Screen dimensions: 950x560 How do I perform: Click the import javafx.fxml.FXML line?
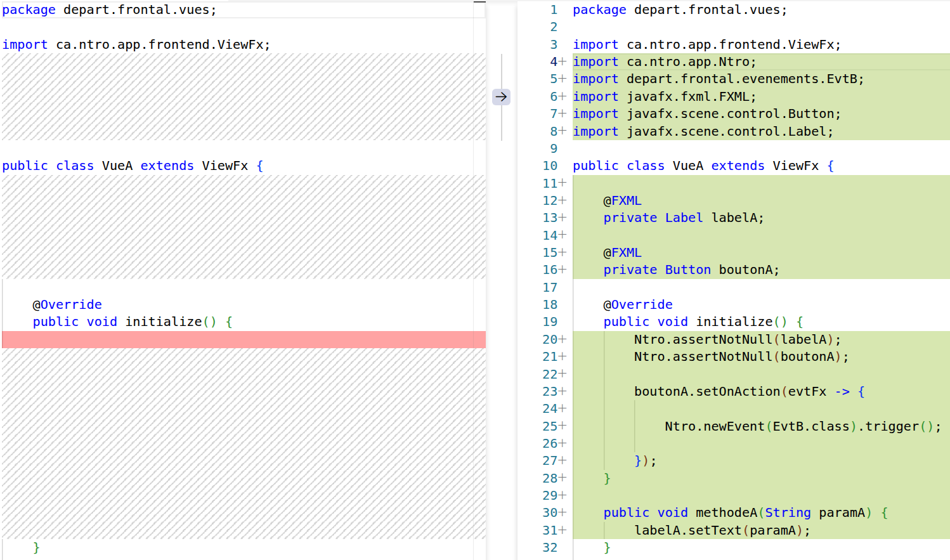[x=664, y=96]
